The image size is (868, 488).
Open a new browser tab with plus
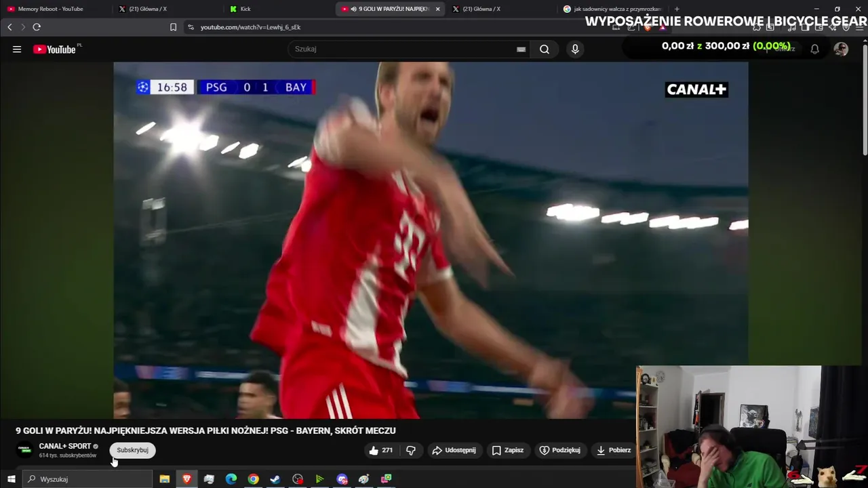point(677,9)
